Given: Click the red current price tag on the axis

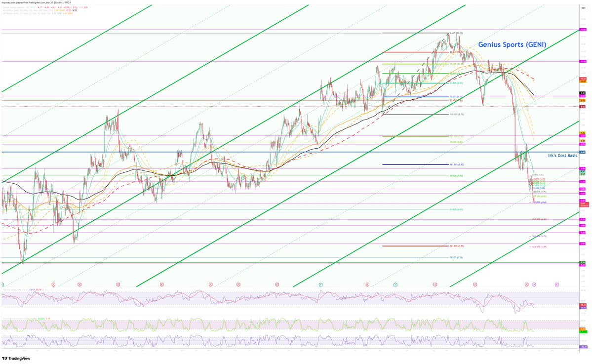Looking at the screenshot, I should coord(584,204).
